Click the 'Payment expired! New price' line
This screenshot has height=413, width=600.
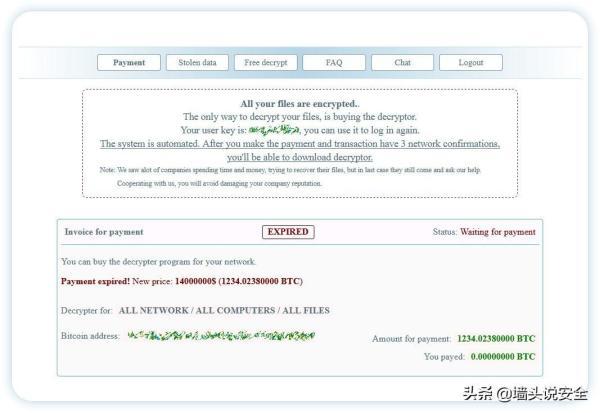click(181, 281)
